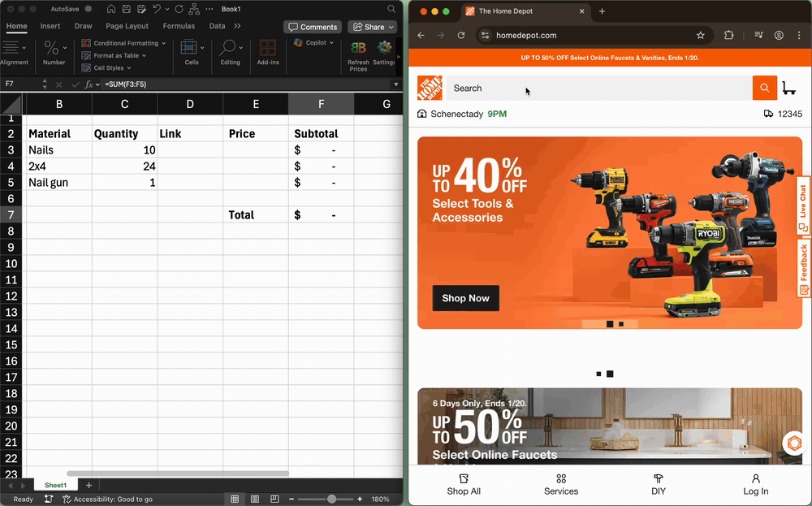The height and width of the screenshot is (506, 812).
Task: Switch to the Formulas ribbon tab
Action: tap(179, 26)
